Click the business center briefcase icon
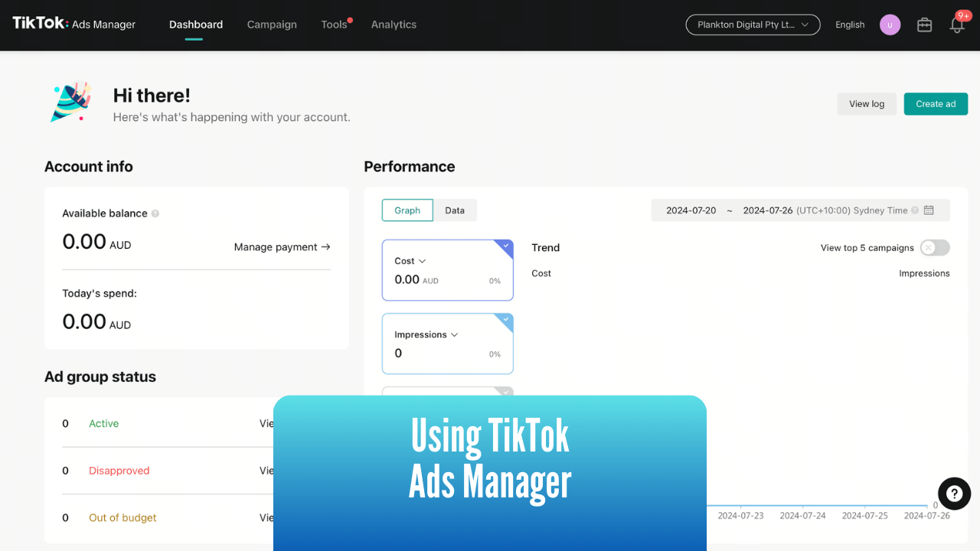The image size is (980, 551). 924,24
